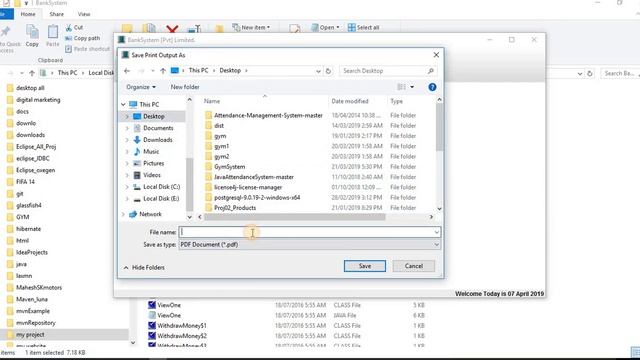Viewport: 640px width, 360px height.
Task: Select the dist folder in the file list
Action: pyautogui.click(x=219, y=126)
